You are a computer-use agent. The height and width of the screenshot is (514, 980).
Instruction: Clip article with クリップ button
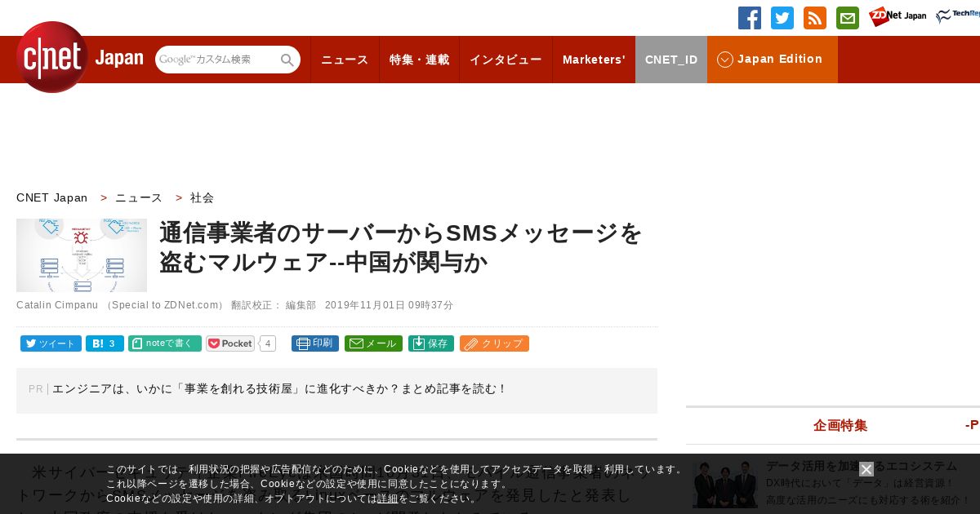494,343
